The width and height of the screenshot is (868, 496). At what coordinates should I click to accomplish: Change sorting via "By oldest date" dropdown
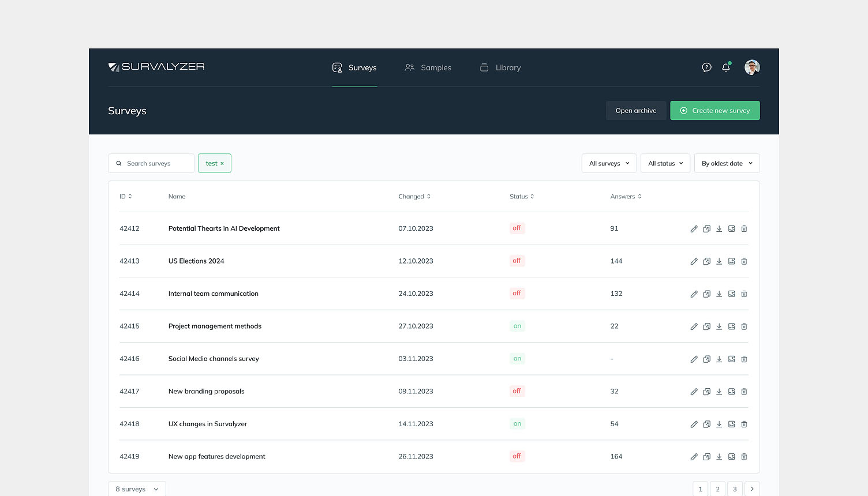[727, 163]
